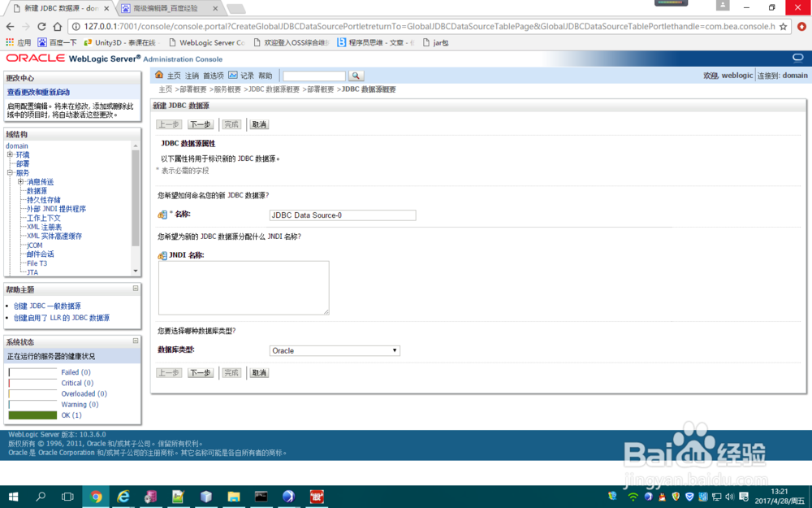812x508 pixels.
Task: Click the green OK health bar
Action: (x=32, y=415)
